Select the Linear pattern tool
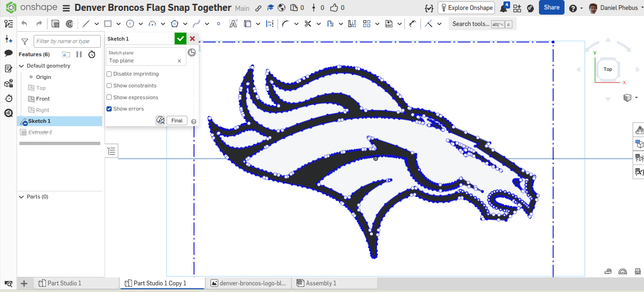Image resolution: width=644 pixels, height=292 pixels. tap(367, 24)
